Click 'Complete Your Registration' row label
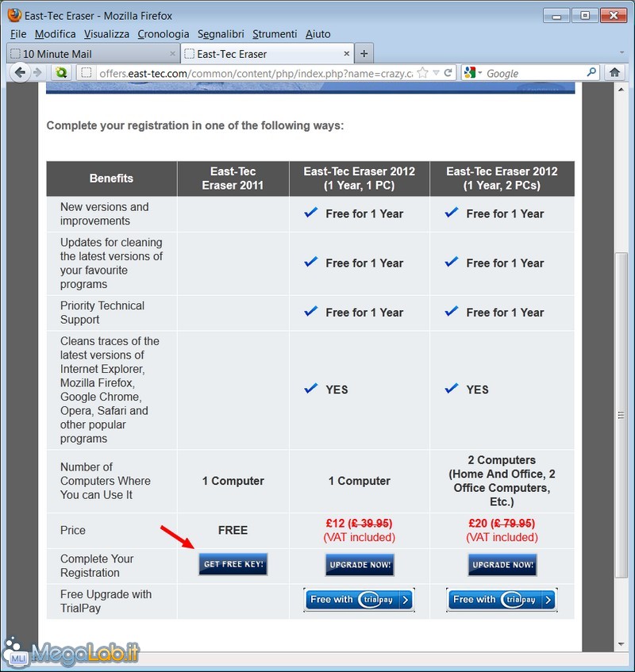635x672 pixels. [x=97, y=566]
